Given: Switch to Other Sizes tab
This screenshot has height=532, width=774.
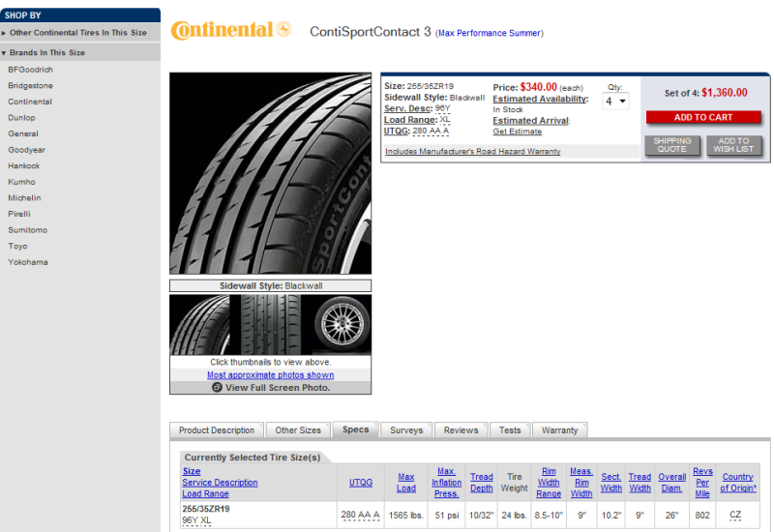Looking at the screenshot, I should pos(298,430).
